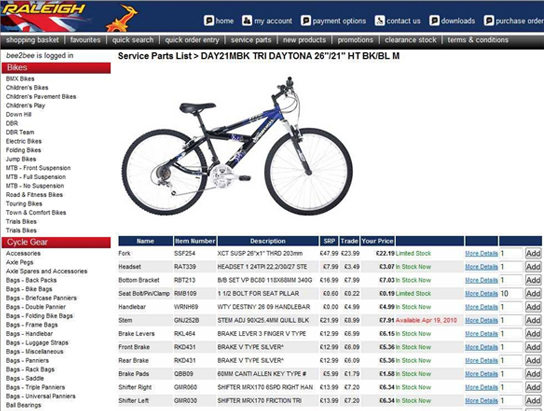
Task: Click the Daytona bike product image
Action: [x=238, y=146]
